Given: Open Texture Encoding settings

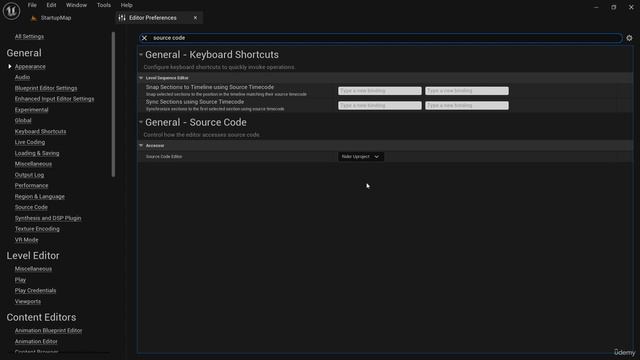Looking at the screenshot, I should 37,229.
